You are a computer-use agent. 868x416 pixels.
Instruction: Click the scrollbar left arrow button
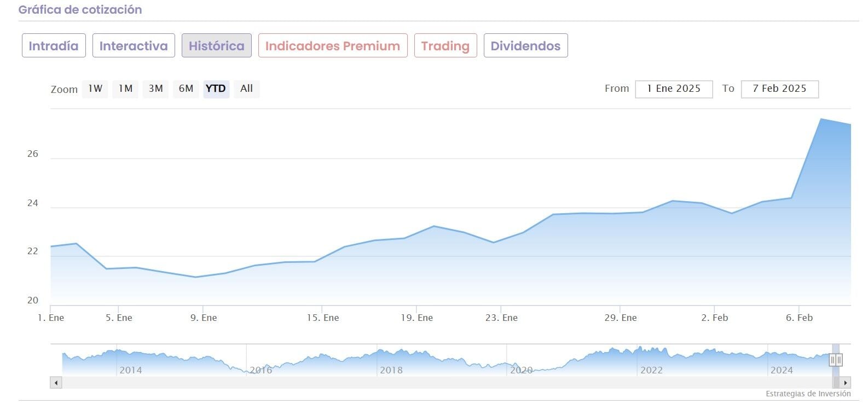pos(56,383)
